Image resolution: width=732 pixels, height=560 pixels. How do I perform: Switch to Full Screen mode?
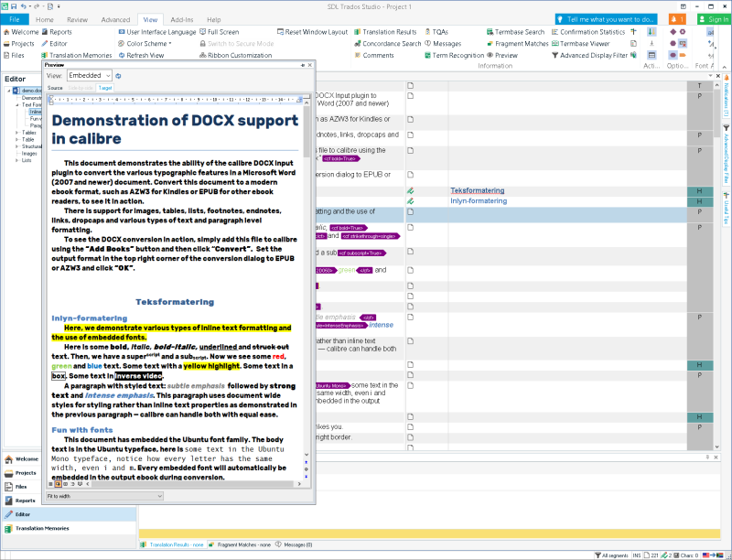pos(219,32)
